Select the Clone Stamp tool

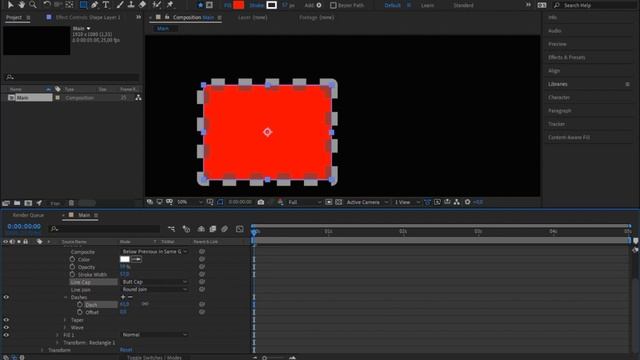[131, 5]
